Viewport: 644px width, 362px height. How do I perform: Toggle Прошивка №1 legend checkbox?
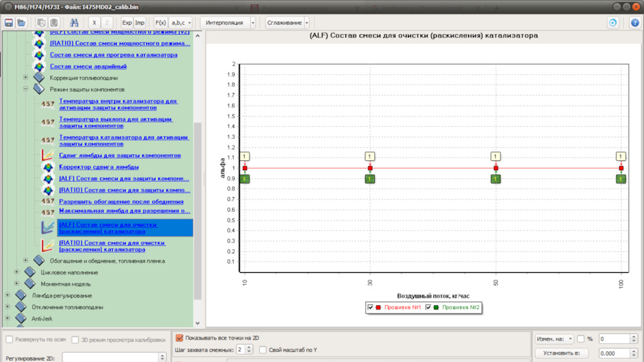click(370, 307)
